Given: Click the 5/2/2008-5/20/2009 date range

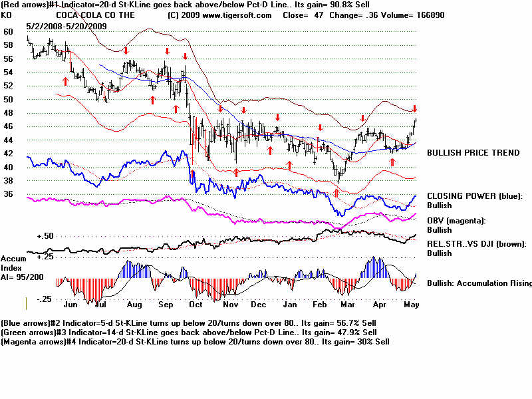Looking at the screenshot, I should click(x=66, y=25).
